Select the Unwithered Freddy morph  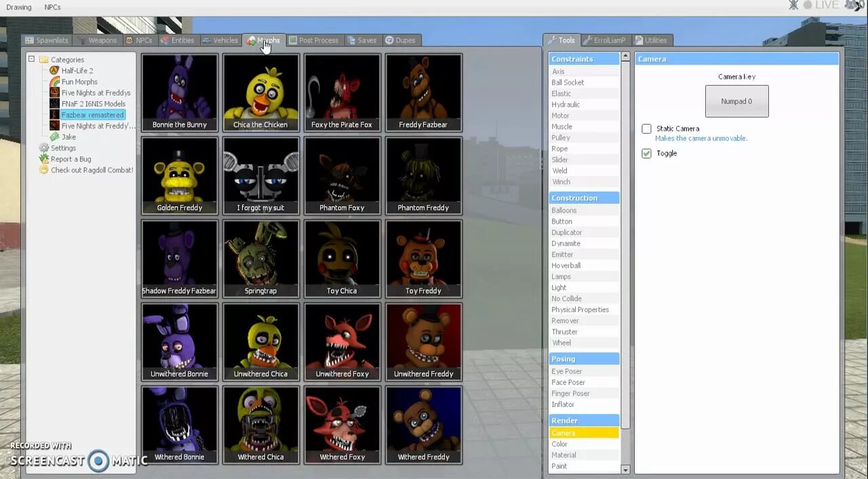click(x=424, y=342)
